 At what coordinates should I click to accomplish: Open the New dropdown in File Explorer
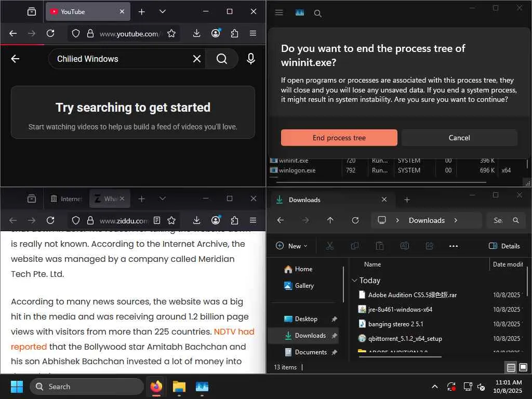tap(292, 246)
